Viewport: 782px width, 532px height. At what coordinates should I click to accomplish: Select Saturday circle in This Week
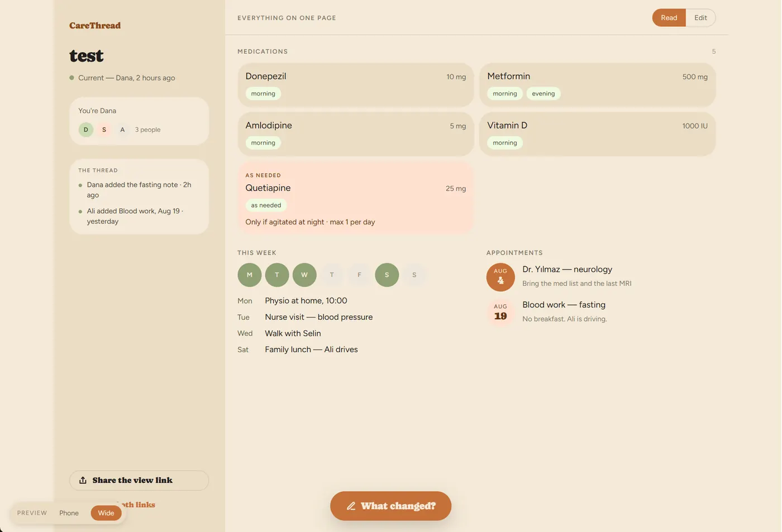(387, 275)
